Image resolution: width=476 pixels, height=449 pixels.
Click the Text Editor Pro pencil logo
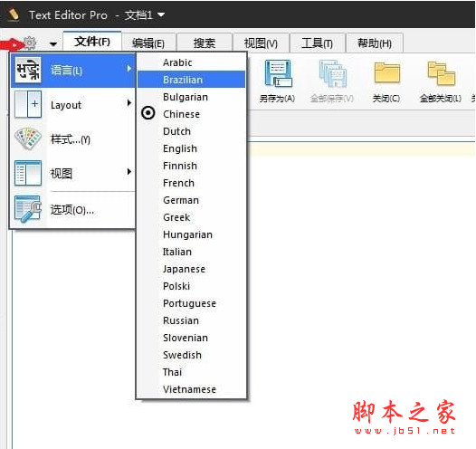pos(13,14)
